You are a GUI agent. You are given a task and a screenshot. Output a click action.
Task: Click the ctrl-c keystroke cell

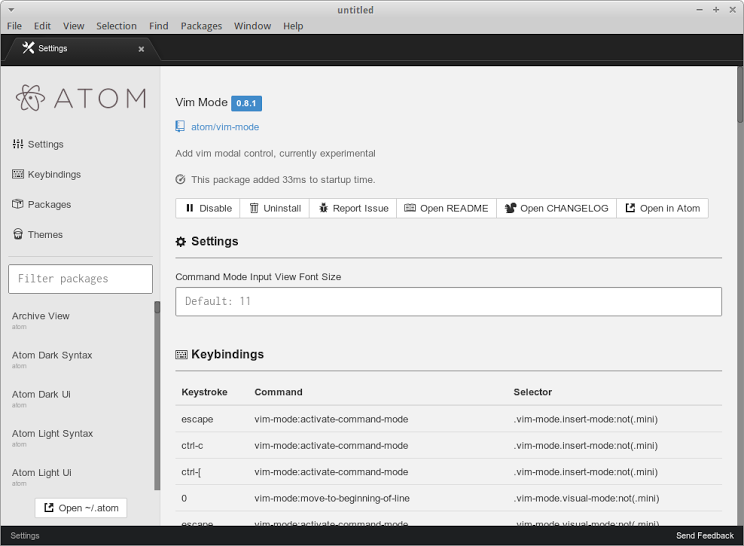coord(192,445)
